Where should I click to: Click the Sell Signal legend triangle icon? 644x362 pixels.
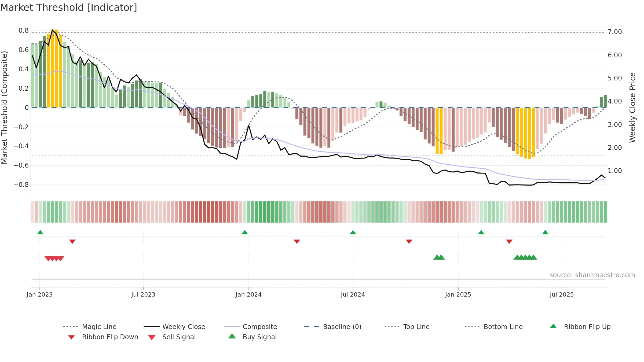(152, 337)
